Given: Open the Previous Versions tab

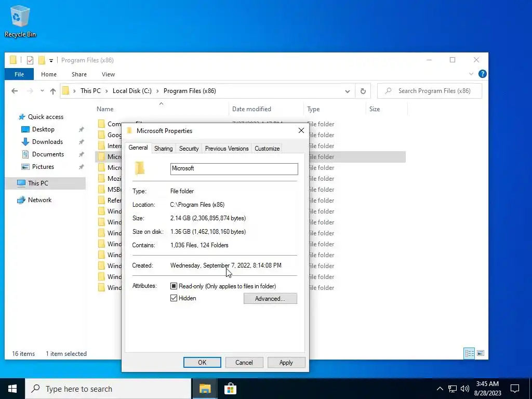Looking at the screenshot, I should click(x=227, y=149).
